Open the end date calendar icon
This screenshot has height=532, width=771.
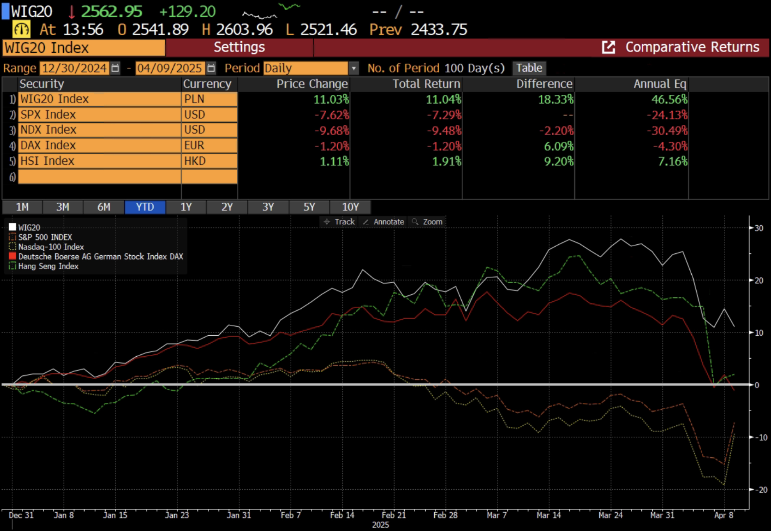(211, 68)
